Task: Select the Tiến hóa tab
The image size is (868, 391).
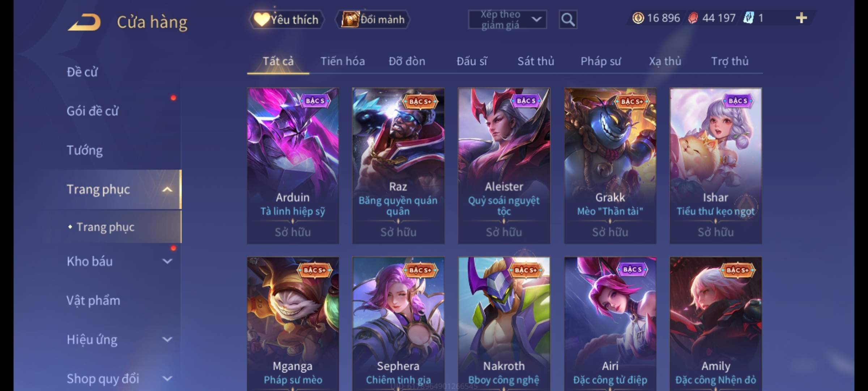Action: coord(342,61)
